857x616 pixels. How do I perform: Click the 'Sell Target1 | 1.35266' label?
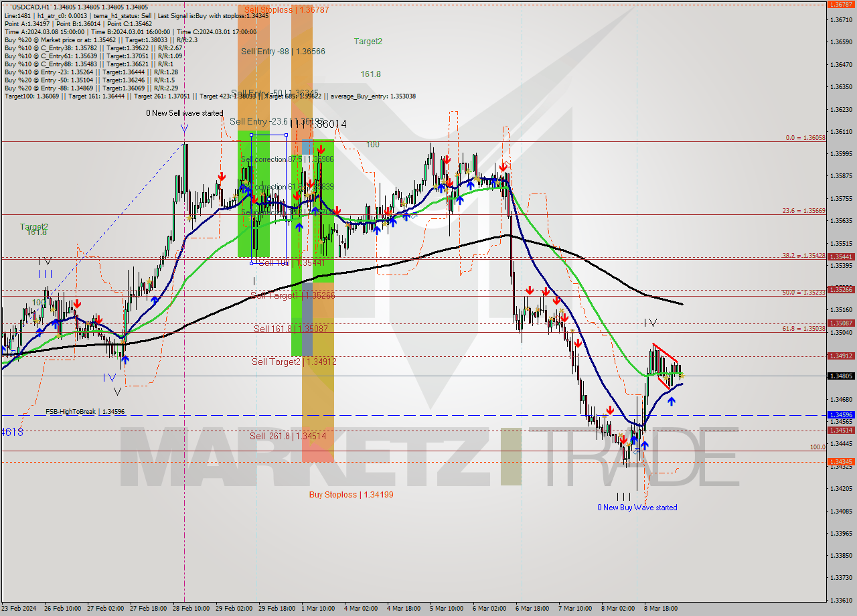coord(293,295)
